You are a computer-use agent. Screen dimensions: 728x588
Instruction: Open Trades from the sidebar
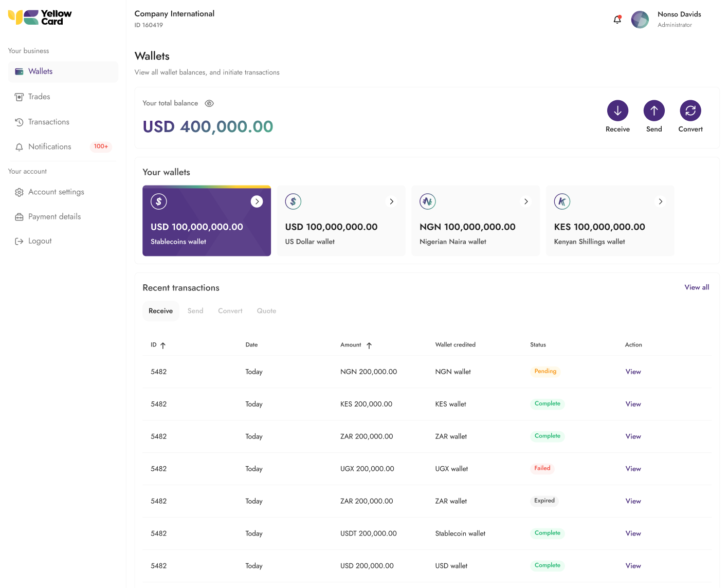pyautogui.click(x=39, y=97)
